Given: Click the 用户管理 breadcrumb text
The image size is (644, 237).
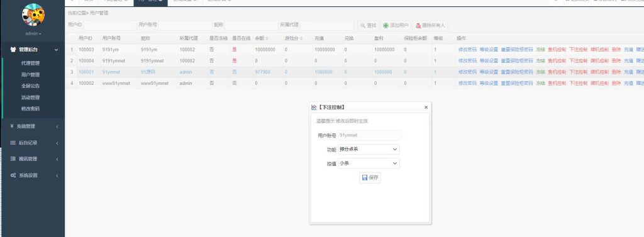Looking at the screenshot, I should [x=99, y=13].
